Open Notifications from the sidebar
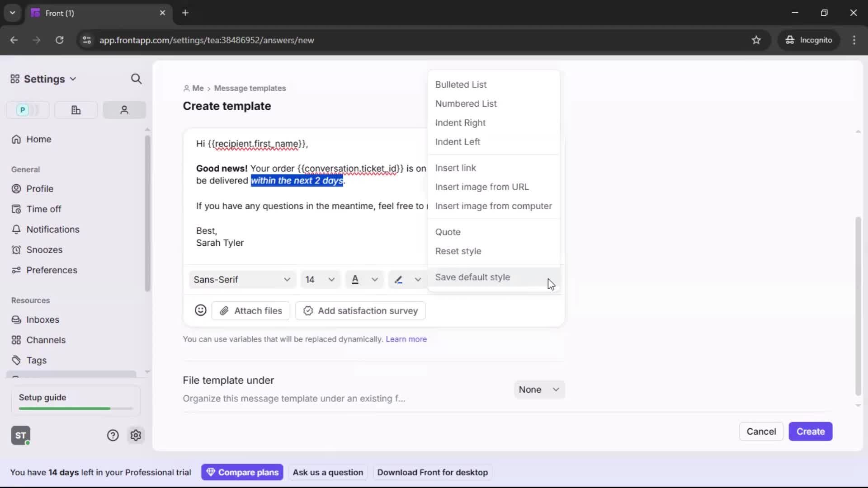Image resolution: width=868 pixels, height=488 pixels. (x=52, y=229)
